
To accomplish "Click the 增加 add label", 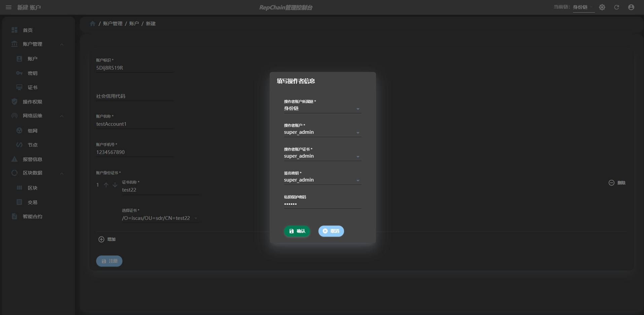I will tap(111, 239).
